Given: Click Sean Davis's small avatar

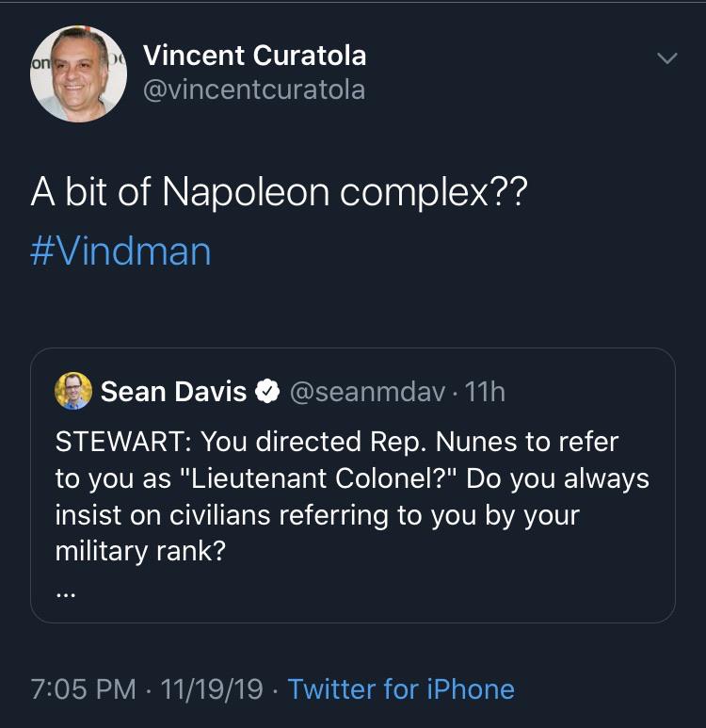Looking at the screenshot, I should click(x=73, y=391).
